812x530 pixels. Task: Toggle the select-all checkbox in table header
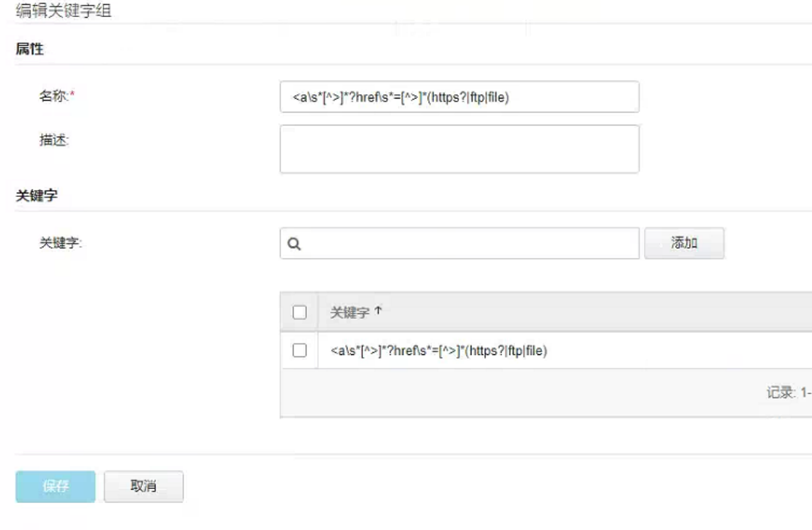pyautogui.click(x=299, y=312)
